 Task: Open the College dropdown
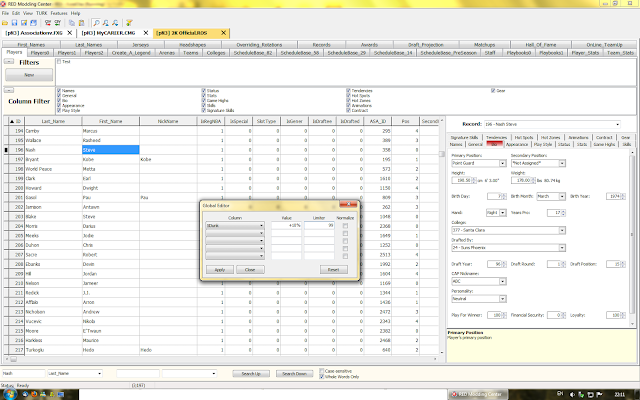(562, 230)
